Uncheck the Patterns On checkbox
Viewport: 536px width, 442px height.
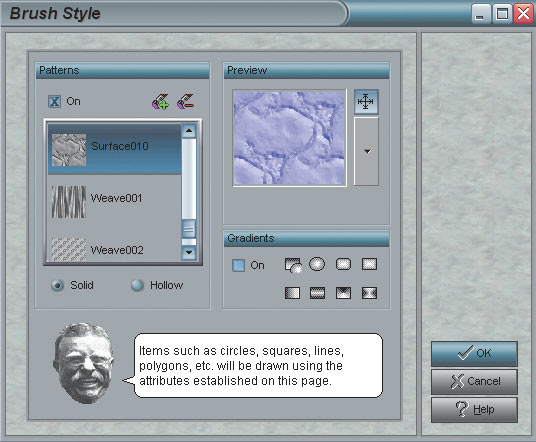[55, 102]
